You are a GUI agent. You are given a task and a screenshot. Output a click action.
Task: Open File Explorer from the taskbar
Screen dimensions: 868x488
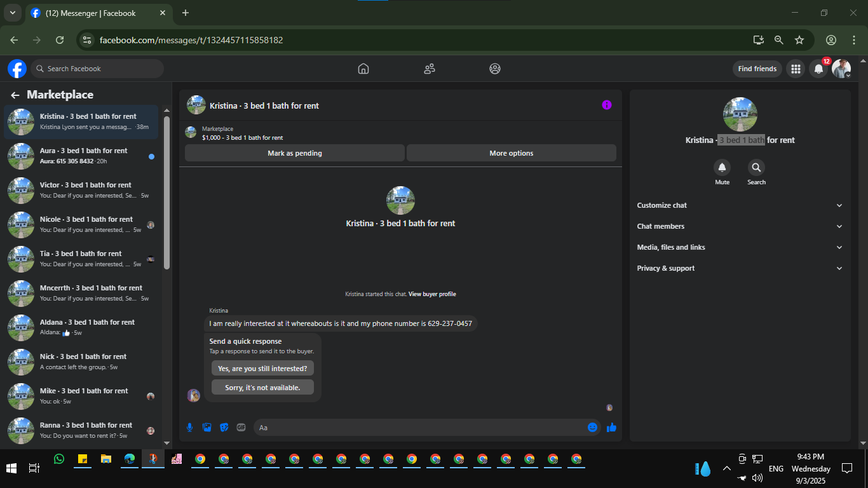(x=106, y=459)
